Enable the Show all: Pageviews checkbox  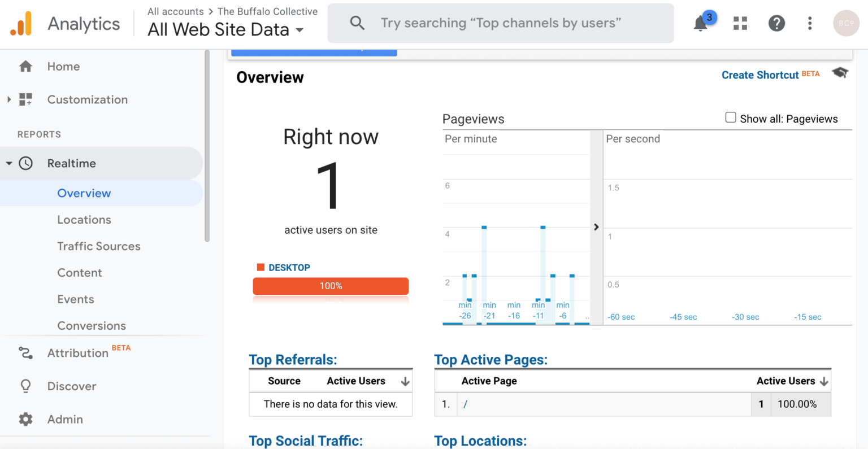731,117
